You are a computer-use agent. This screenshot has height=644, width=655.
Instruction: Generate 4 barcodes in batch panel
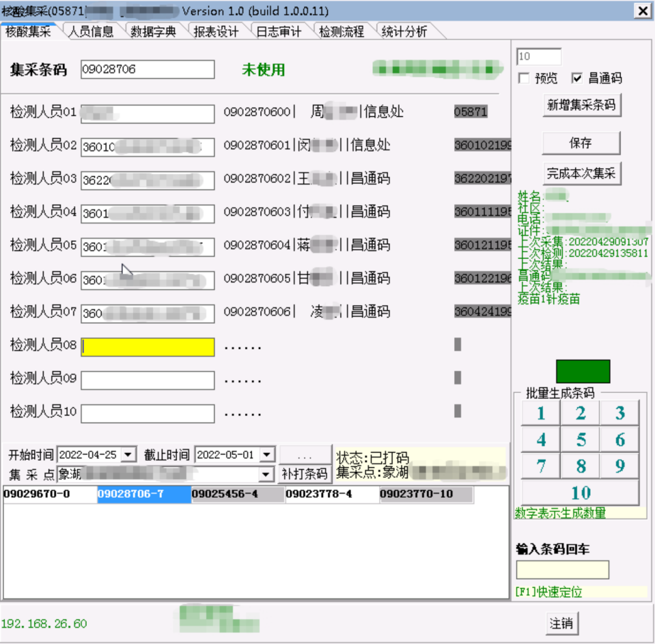[x=541, y=440]
